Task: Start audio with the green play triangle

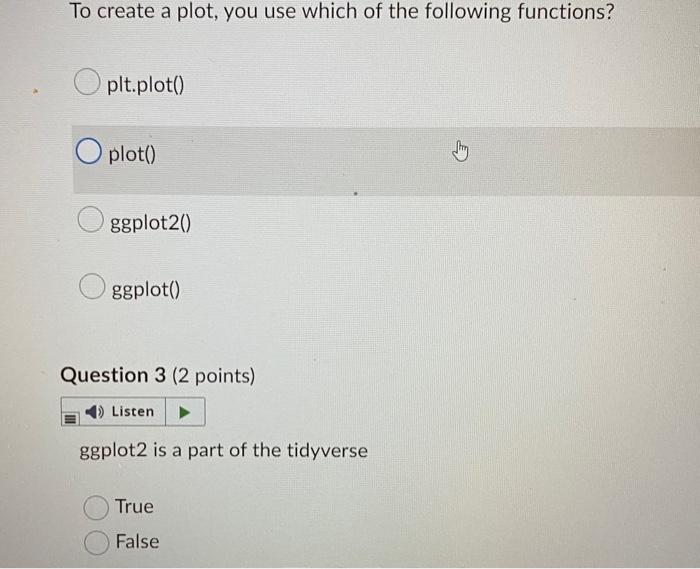Action: (x=185, y=412)
